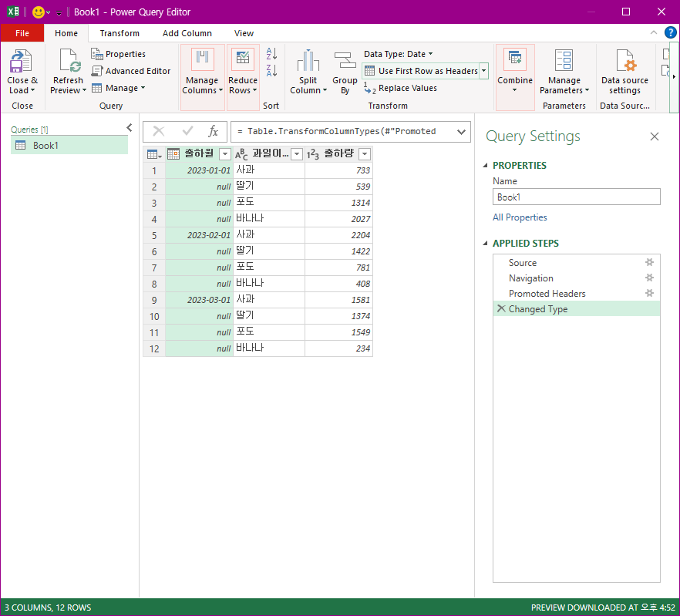This screenshot has height=616, width=680.
Task: Select the Source applied step
Action: [x=577, y=262]
